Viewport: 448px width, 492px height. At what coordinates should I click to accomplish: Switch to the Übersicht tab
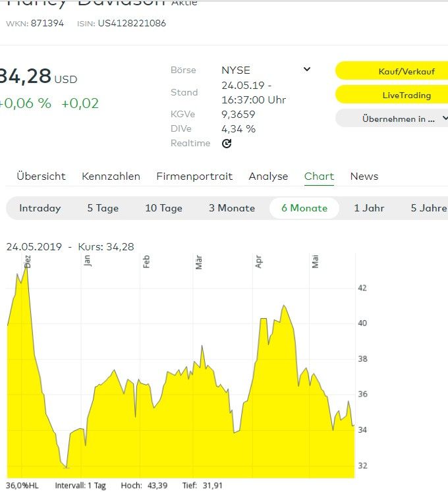(41, 177)
